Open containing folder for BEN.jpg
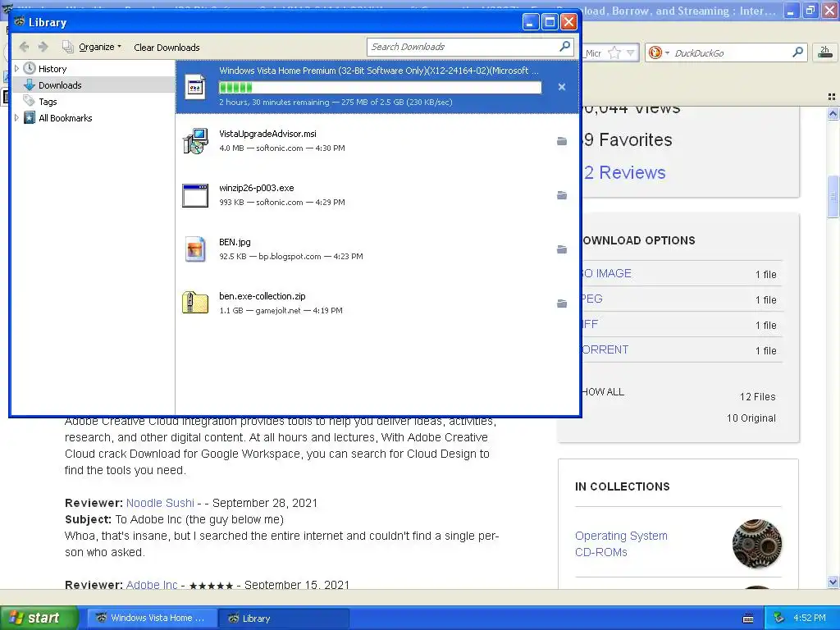The width and height of the screenshot is (840, 630). (x=561, y=249)
